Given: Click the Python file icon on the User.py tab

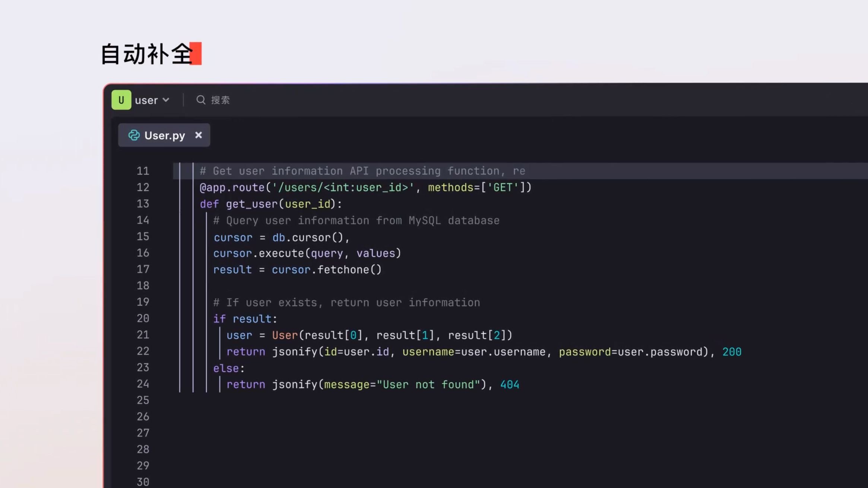Looking at the screenshot, I should coord(134,135).
